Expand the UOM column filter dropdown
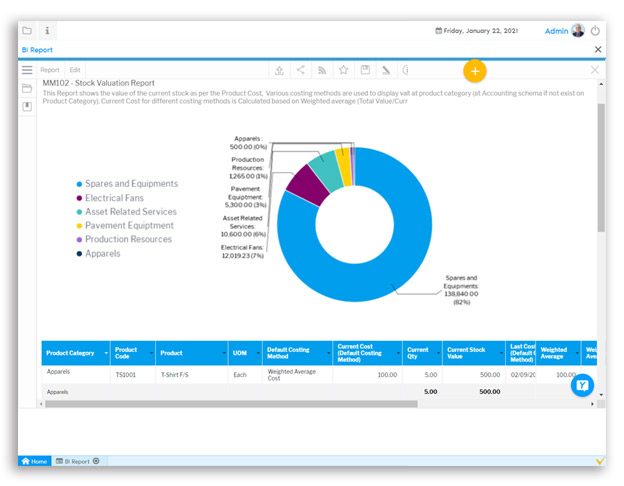 [255, 353]
